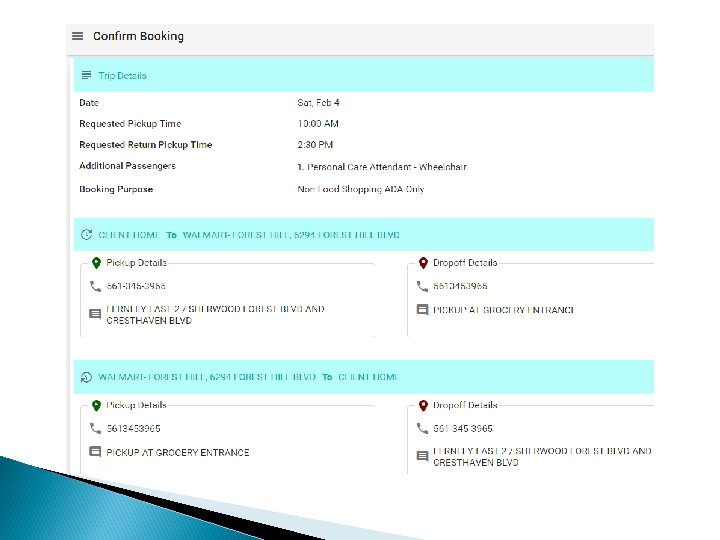Click the outbound trip clock icon before CLIENT HOME

point(86,235)
